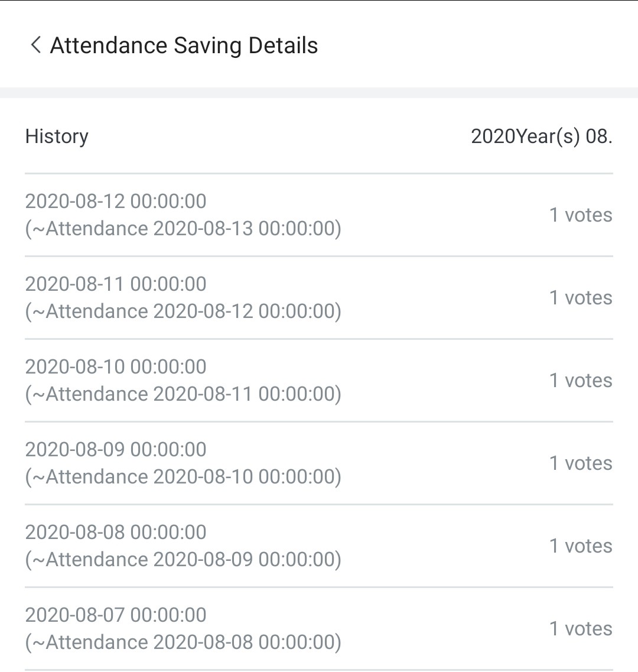
Task: Select 1 votes beside the 2020-08-08 entry
Action: 581,546
